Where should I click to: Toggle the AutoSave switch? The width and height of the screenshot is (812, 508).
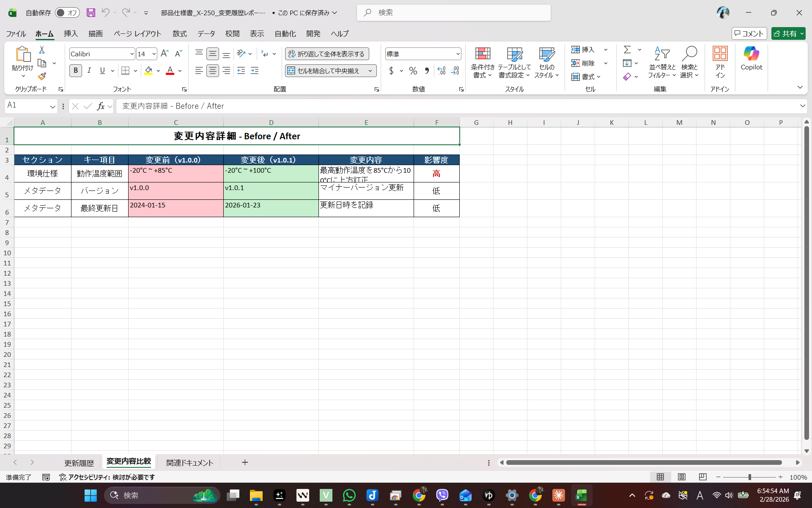pos(67,13)
